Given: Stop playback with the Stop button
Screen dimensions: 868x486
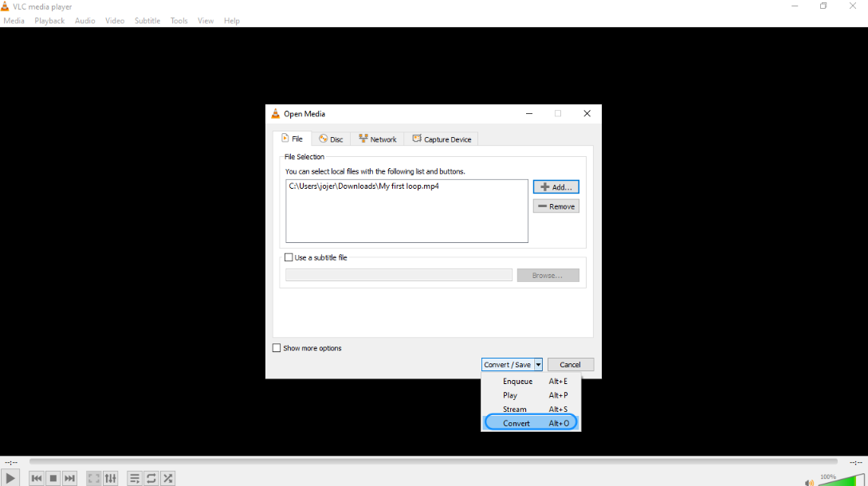Looking at the screenshot, I should click(x=53, y=478).
